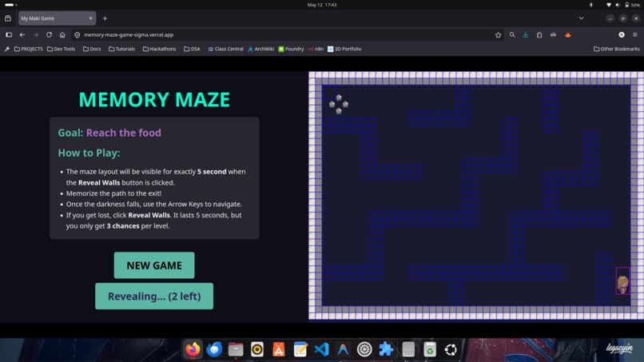
Task: Bookmark this page with the star icon
Action: coord(499,35)
